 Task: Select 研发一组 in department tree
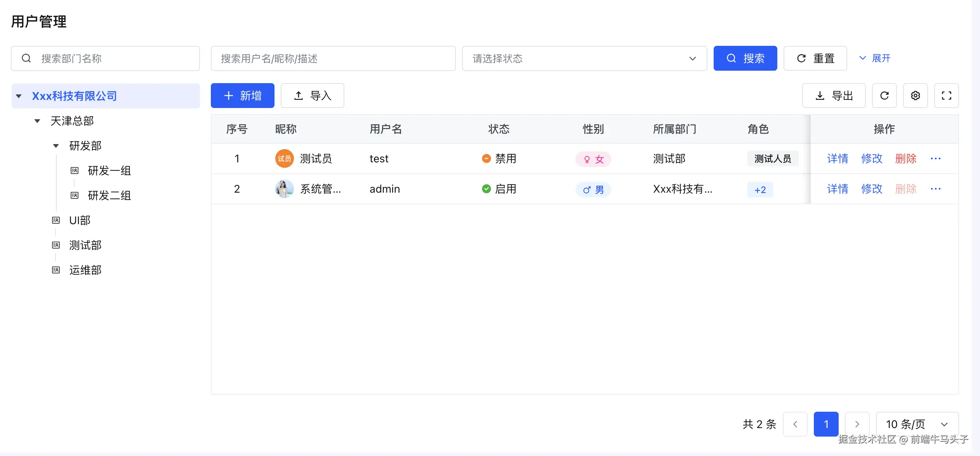(x=109, y=171)
